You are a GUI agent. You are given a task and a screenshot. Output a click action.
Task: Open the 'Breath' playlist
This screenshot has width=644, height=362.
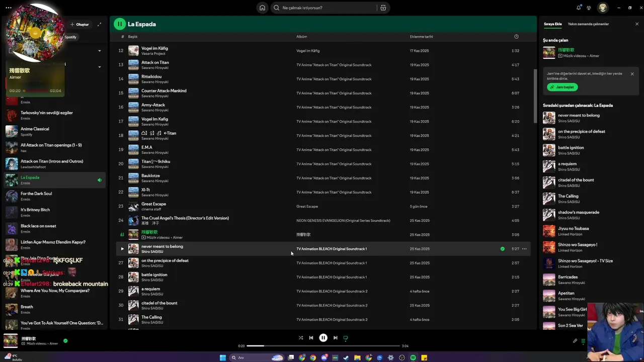tap(55, 309)
